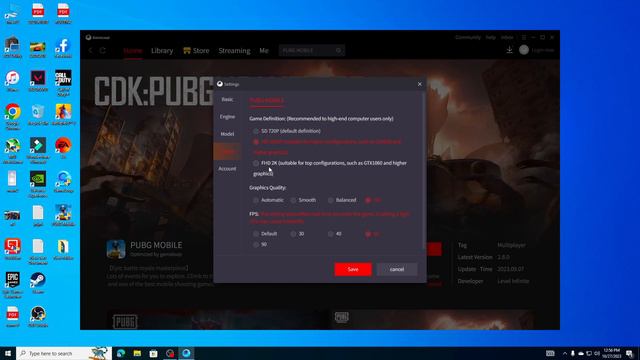The height and width of the screenshot is (360, 640).
Task: Click the refresh icon in Gameloop toolbar
Action: 103,50
